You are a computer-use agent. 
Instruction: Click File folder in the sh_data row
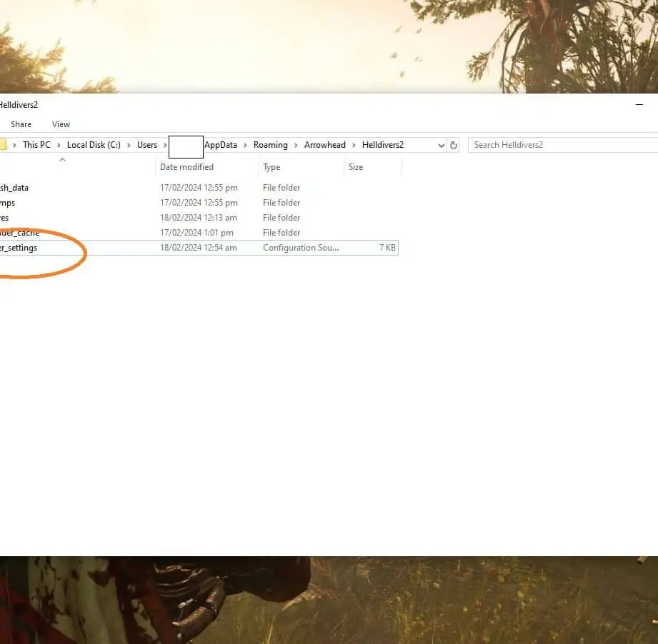[281, 188]
